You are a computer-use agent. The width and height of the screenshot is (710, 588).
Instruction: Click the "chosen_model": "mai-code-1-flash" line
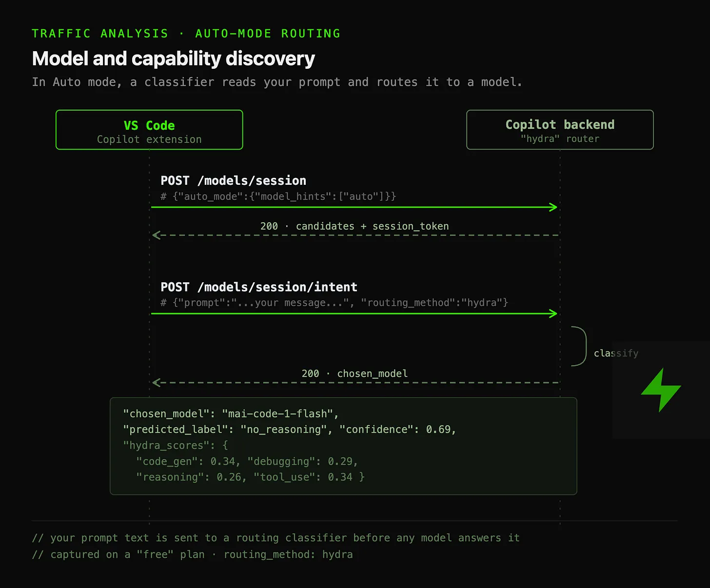click(x=231, y=413)
